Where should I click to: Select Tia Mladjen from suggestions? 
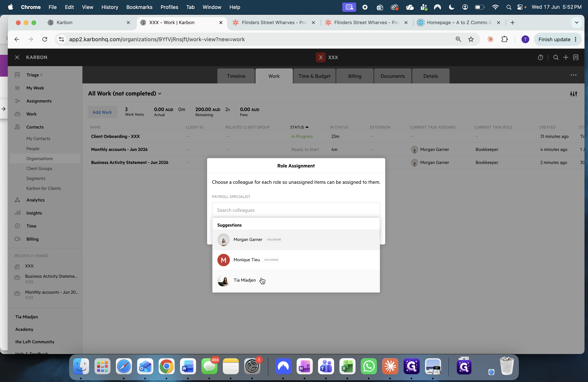click(x=296, y=280)
